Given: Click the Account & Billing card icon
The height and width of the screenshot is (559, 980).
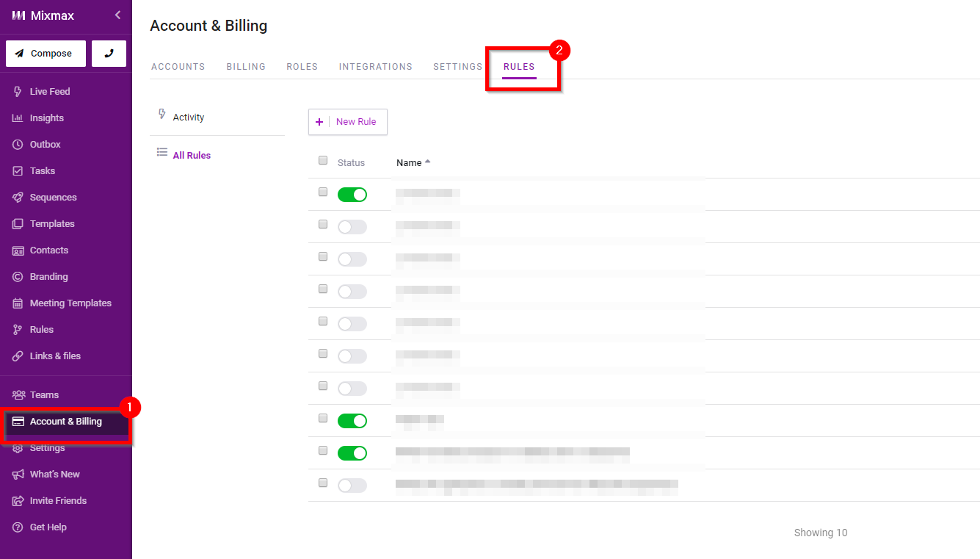Looking at the screenshot, I should (x=18, y=422).
